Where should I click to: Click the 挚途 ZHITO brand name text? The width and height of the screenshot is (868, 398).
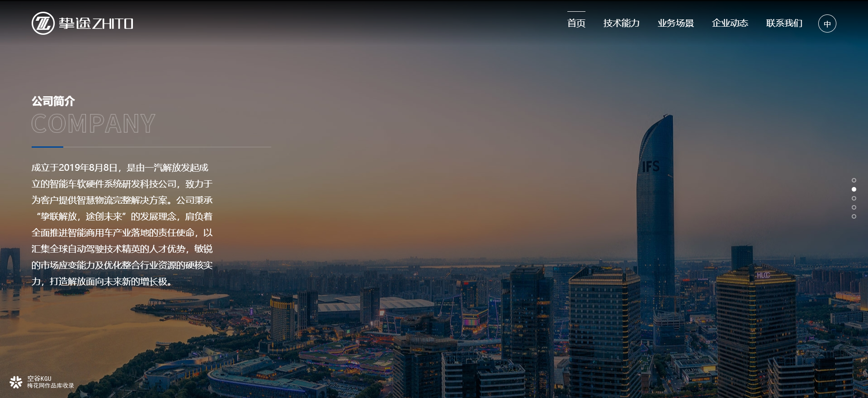pyautogui.click(x=96, y=23)
